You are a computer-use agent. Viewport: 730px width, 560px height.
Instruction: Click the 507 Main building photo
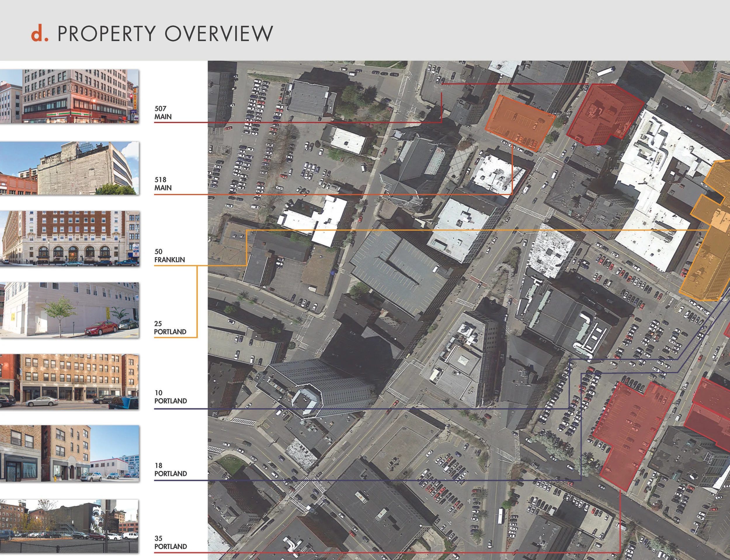point(69,96)
